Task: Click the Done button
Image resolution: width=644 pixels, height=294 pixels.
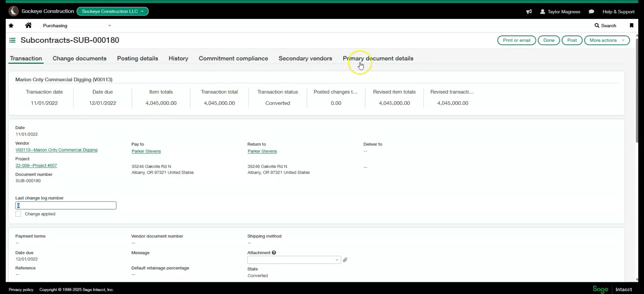Action: (549, 40)
